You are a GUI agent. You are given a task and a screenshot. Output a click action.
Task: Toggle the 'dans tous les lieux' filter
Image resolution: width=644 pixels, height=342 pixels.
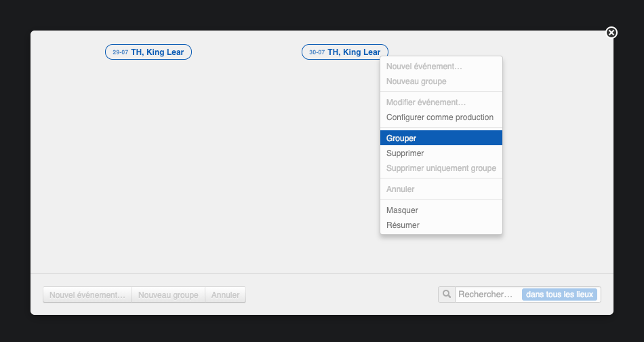pos(560,294)
